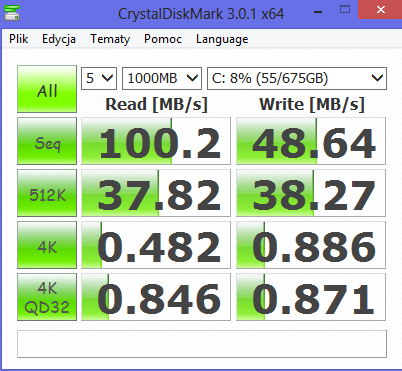Click the 512K write result 38.27
The height and width of the screenshot is (371, 402).
point(311,193)
